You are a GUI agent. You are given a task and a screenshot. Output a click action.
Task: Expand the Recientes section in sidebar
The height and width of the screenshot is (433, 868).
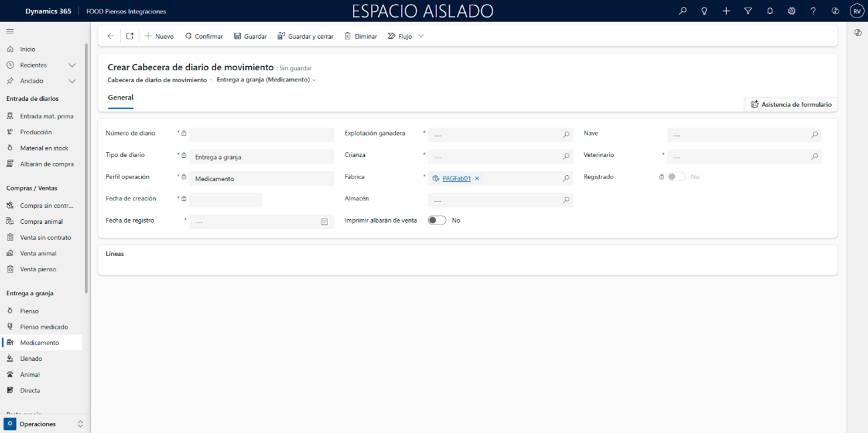pyautogui.click(x=72, y=65)
